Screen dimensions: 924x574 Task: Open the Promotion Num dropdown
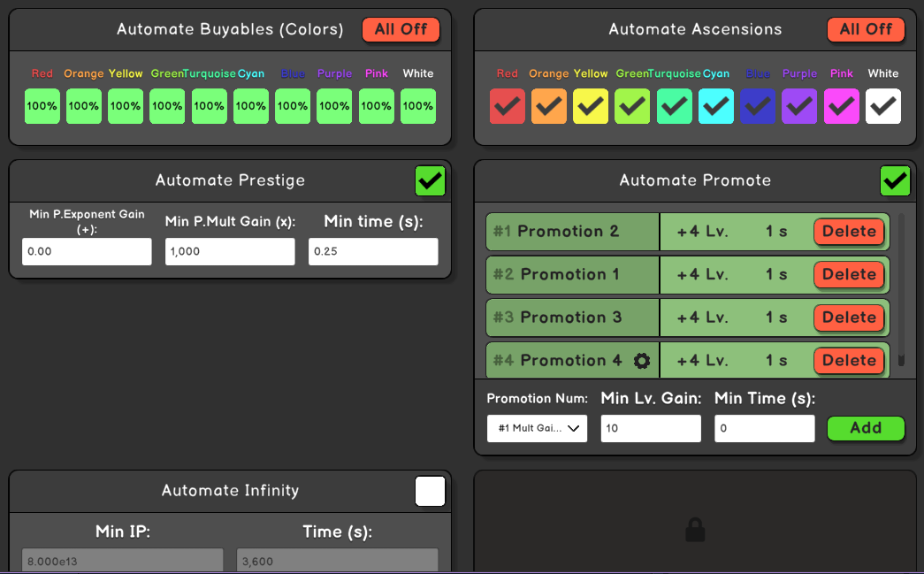537,429
